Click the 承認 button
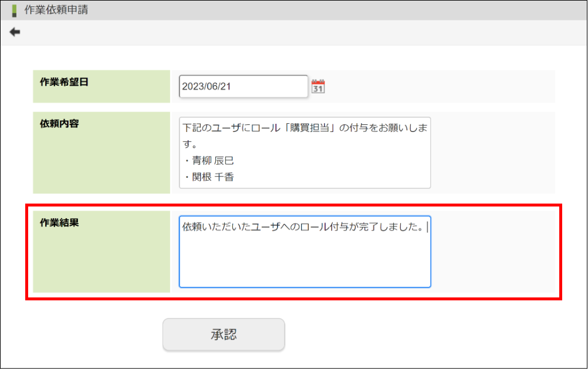 pos(224,334)
